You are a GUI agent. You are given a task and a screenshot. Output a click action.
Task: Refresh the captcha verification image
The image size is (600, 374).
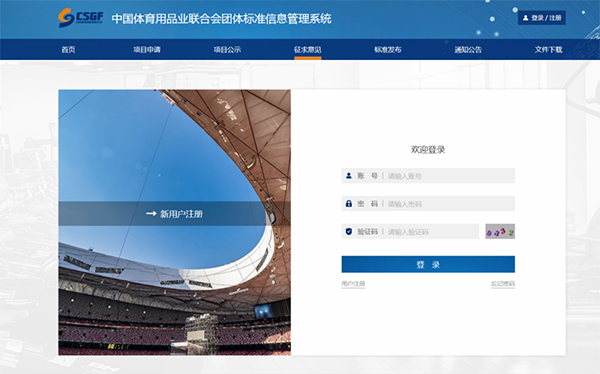(500, 231)
